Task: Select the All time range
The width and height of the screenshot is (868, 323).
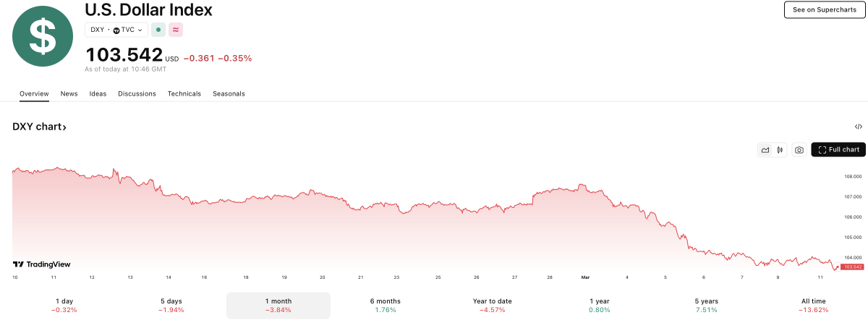Action: [813, 305]
